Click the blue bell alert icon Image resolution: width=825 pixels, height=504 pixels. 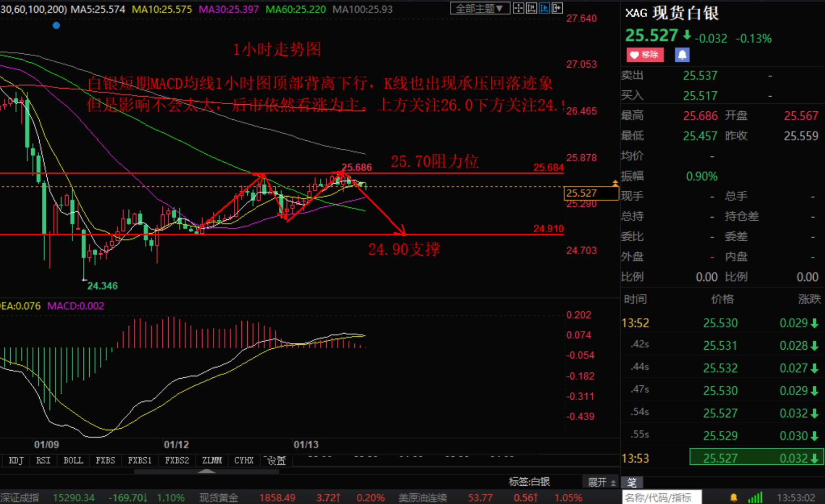681,55
